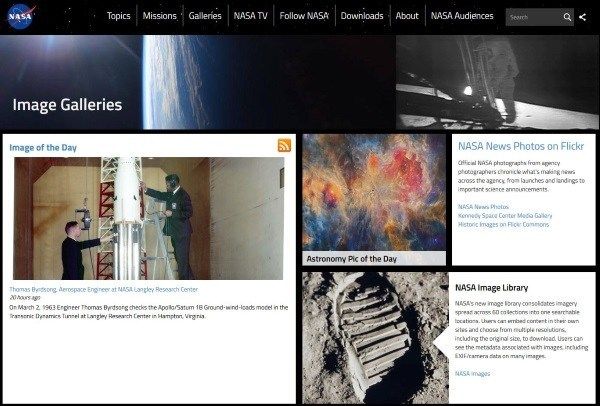
Task: Open the Missions menu
Action: coord(159,16)
